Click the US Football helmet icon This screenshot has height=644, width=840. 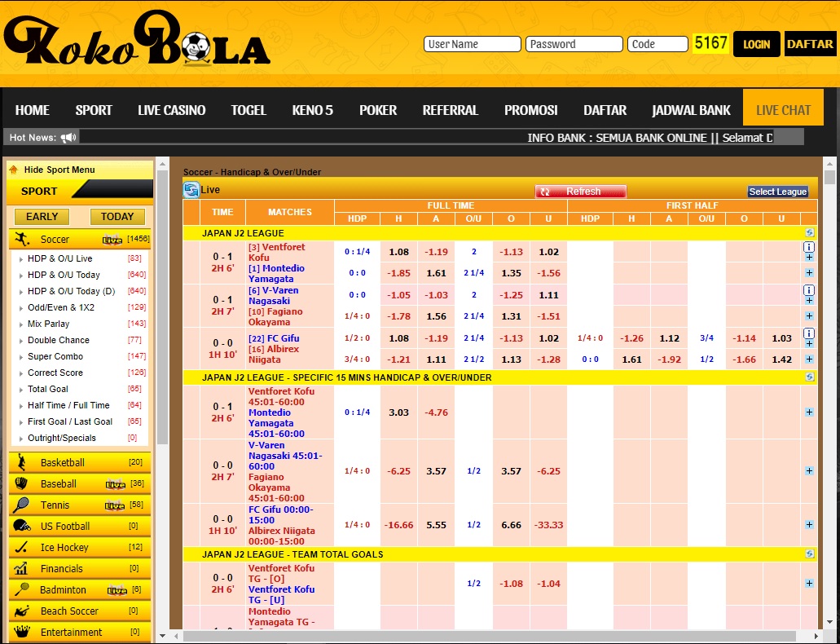pyautogui.click(x=21, y=526)
